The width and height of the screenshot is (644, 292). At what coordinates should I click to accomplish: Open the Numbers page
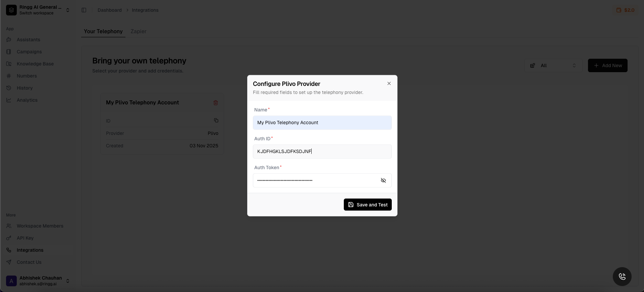(x=27, y=76)
